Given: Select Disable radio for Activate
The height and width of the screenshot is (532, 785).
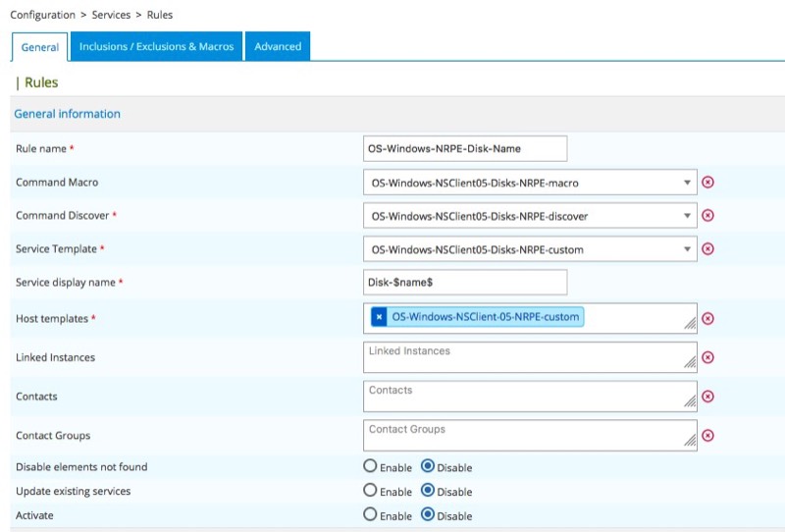Looking at the screenshot, I should click(428, 515).
